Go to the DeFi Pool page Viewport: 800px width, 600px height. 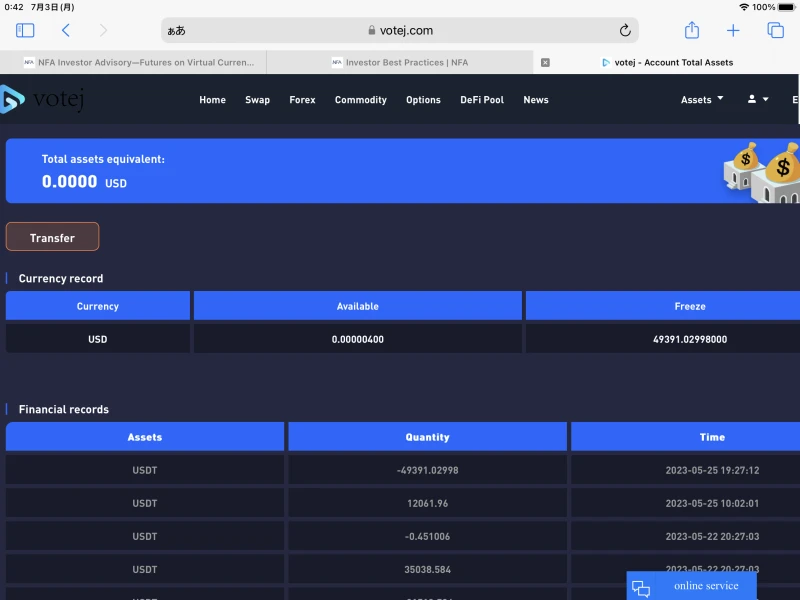click(x=481, y=100)
